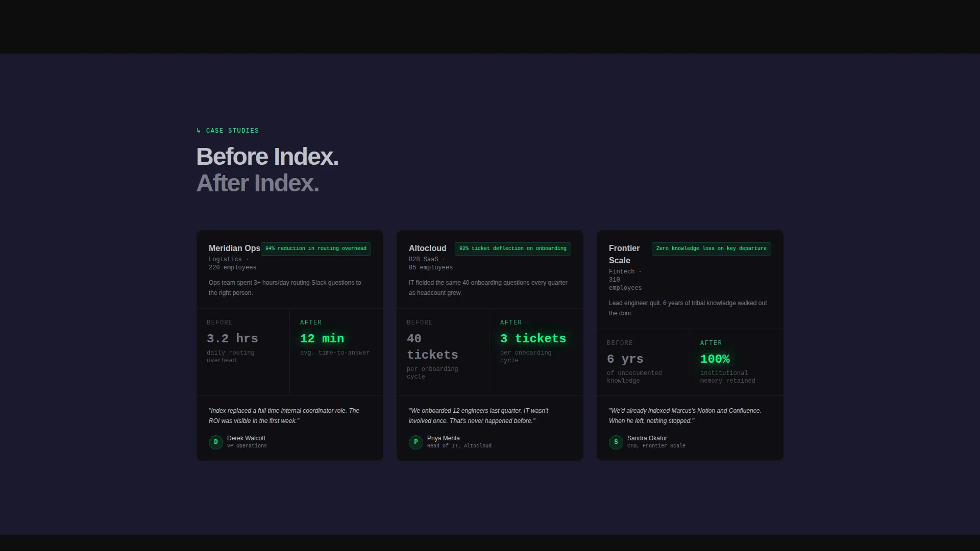
Task: Click the We'd already indexed Marcus's Notion quote
Action: point(685,416)
